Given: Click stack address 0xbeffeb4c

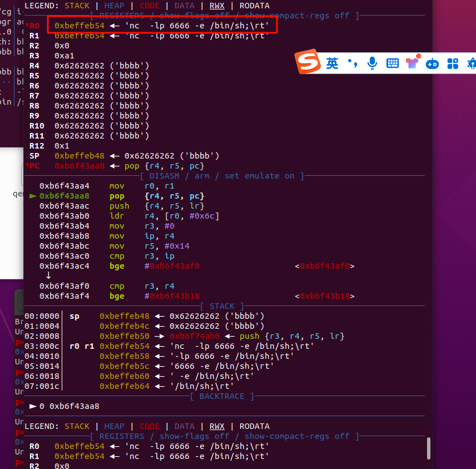Looking at the screenshot, I should pos(125,327).
